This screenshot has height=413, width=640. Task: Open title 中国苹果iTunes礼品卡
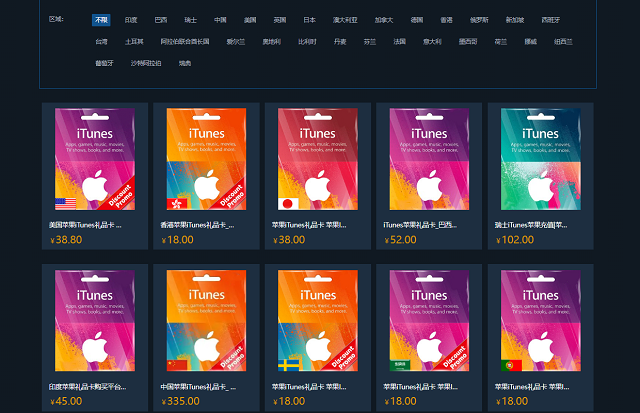tap(198, 386)
